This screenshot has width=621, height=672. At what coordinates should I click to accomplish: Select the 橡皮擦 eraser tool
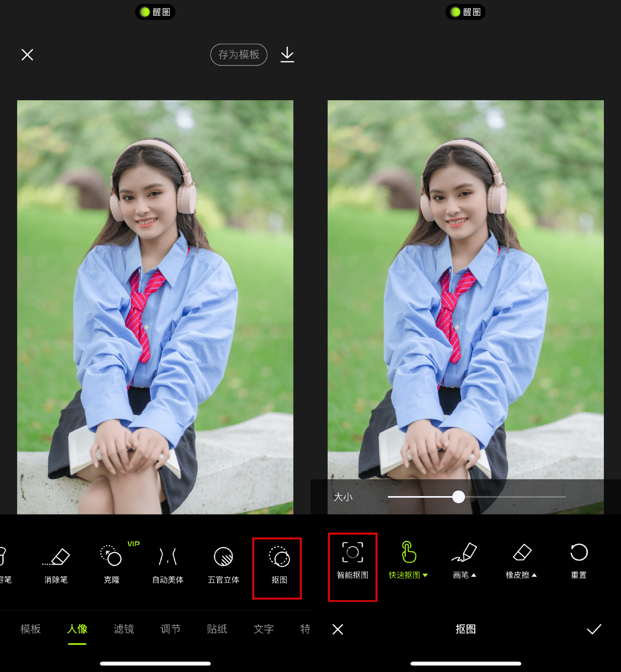[521, 561]
